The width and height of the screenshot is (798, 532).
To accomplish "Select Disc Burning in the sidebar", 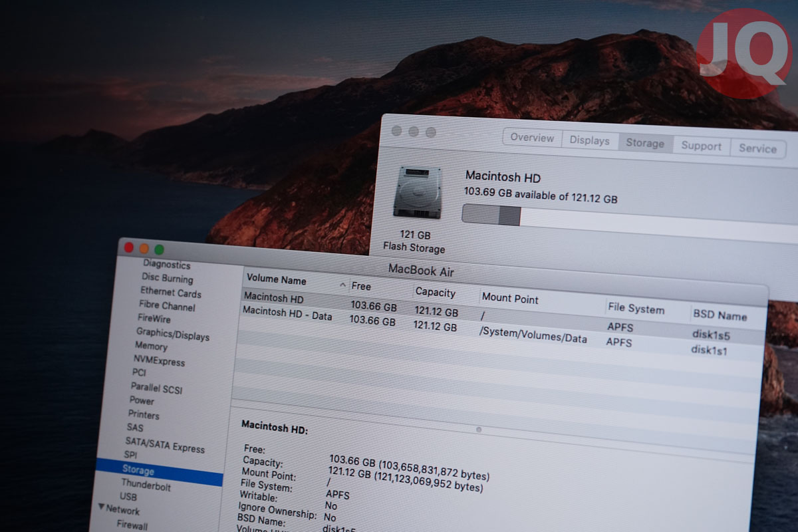I will coord(168,279).
